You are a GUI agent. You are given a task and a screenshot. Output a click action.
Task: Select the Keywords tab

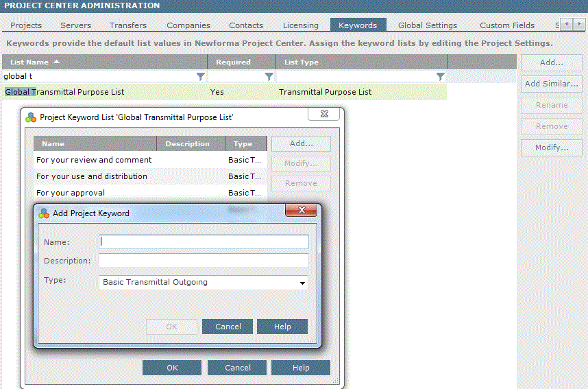pos(358,25)
